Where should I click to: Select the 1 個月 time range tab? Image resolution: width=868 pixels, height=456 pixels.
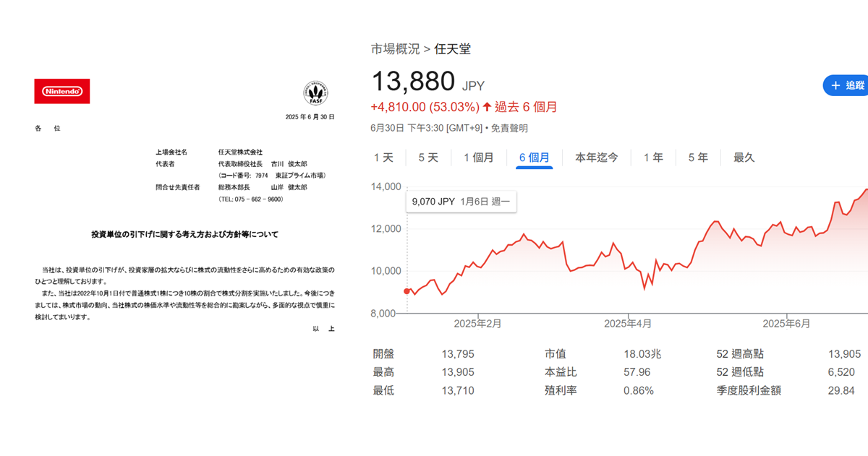[x=479, y=158]
